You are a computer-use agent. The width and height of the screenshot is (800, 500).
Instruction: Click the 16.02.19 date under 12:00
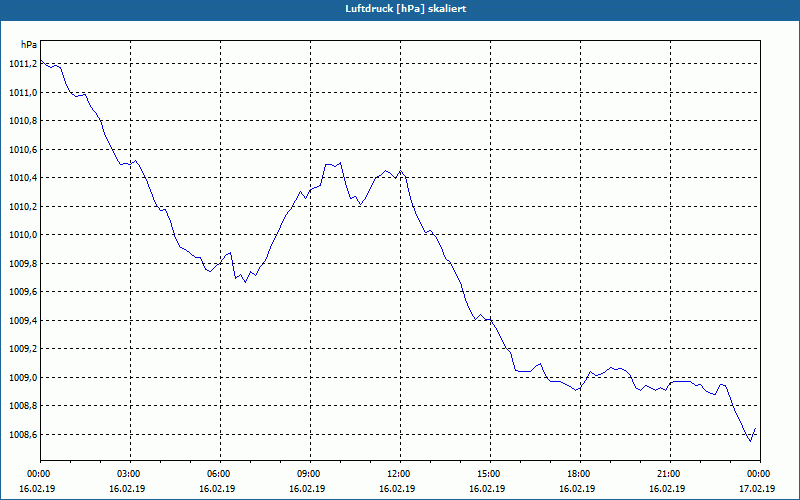coord(397,489)
